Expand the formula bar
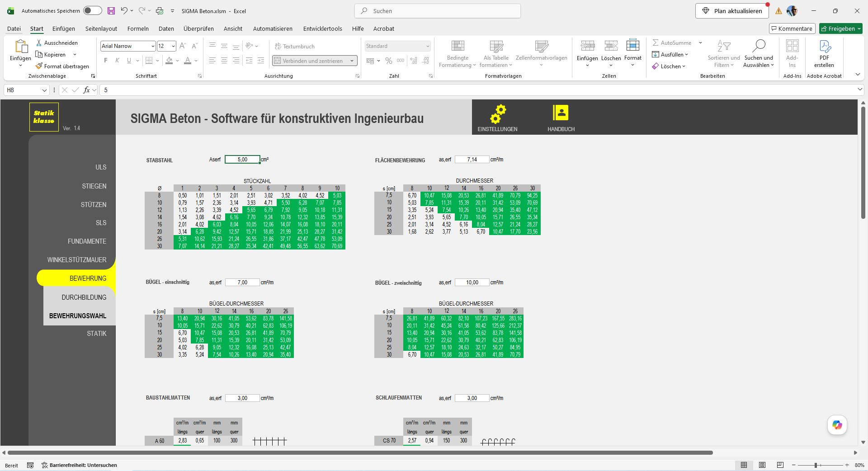This screenshot has height=471, width=868. click(x=860, y=90)
